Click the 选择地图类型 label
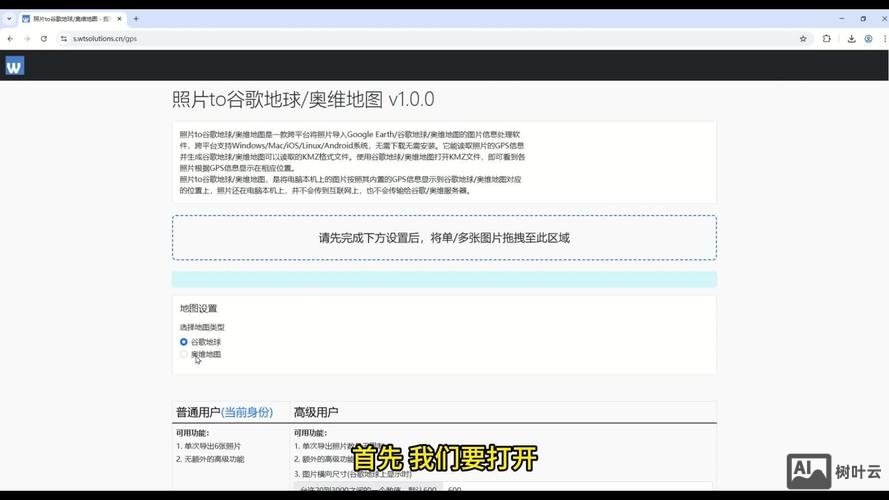 202,327
